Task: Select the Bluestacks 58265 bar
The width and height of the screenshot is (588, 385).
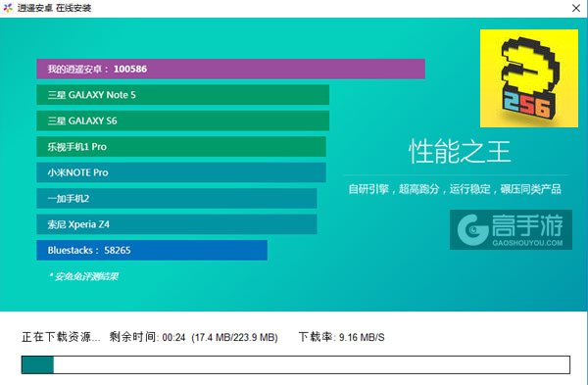Action: tap(152, 250)
